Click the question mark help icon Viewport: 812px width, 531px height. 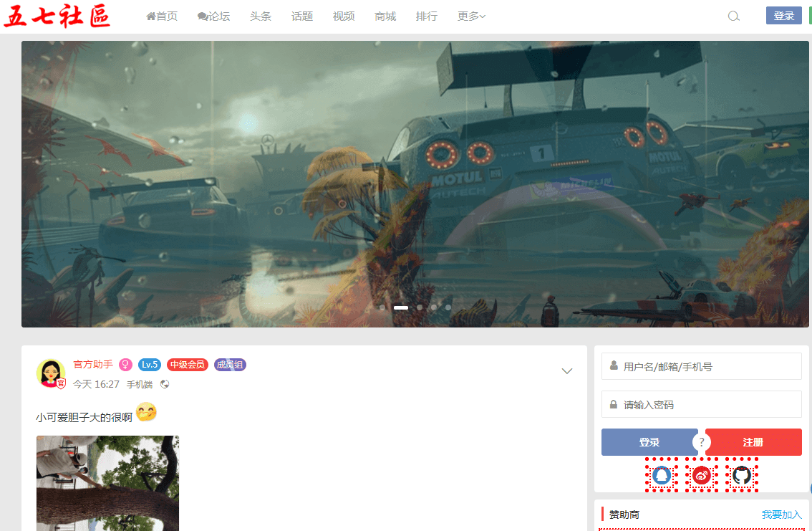(701, 442)
